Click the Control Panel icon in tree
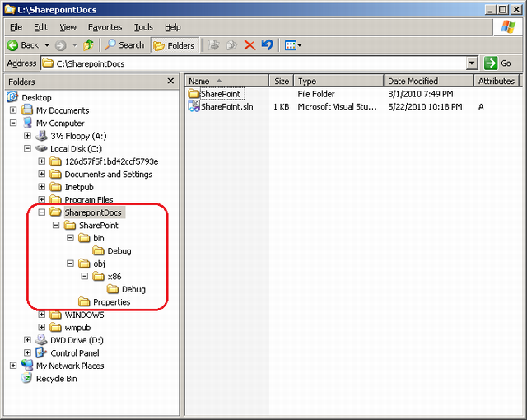The image size is (527, 420). tap(41, 352)
